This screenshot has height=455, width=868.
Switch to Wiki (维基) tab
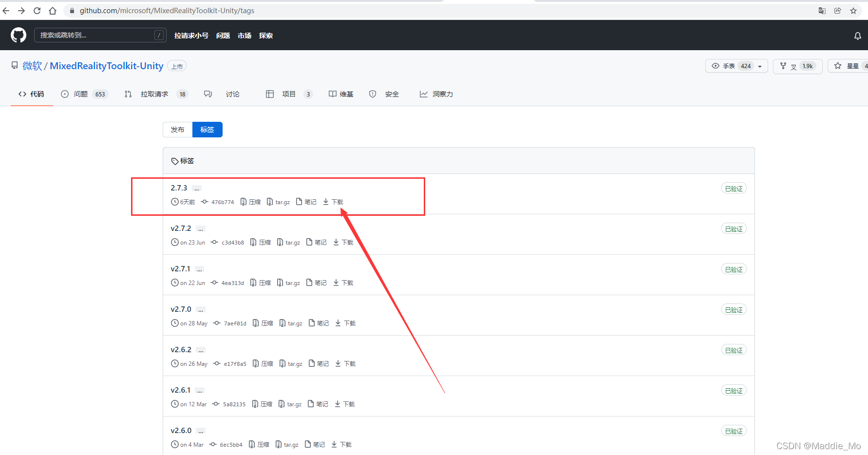coord(341,94)
